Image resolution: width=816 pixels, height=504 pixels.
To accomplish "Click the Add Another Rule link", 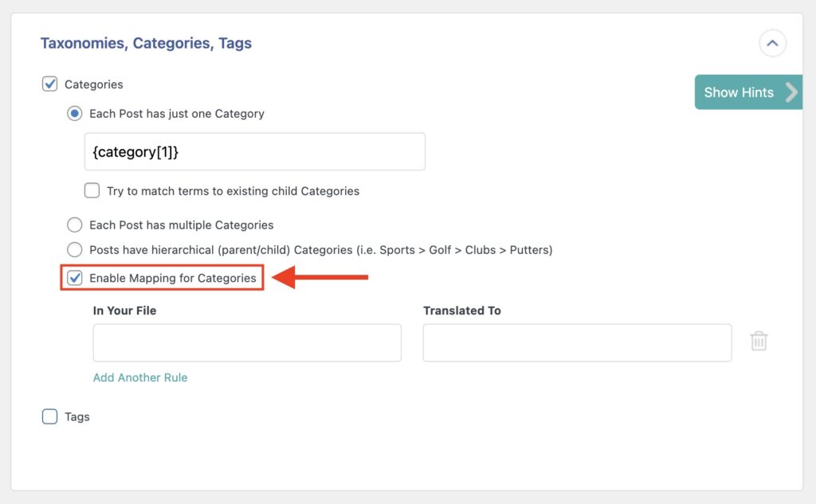I will pyautogui.click(x=140, y=377).
